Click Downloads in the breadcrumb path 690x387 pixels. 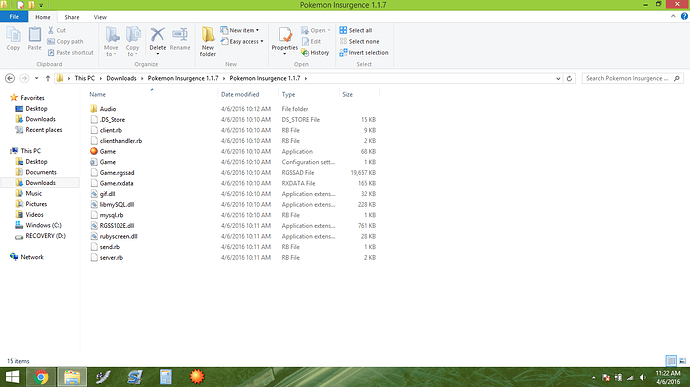[x=121, y=78]
